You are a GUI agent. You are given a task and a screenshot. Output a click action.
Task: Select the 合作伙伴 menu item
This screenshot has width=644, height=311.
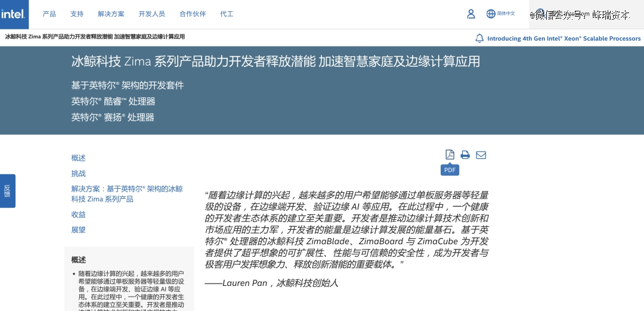click(193, 14)
